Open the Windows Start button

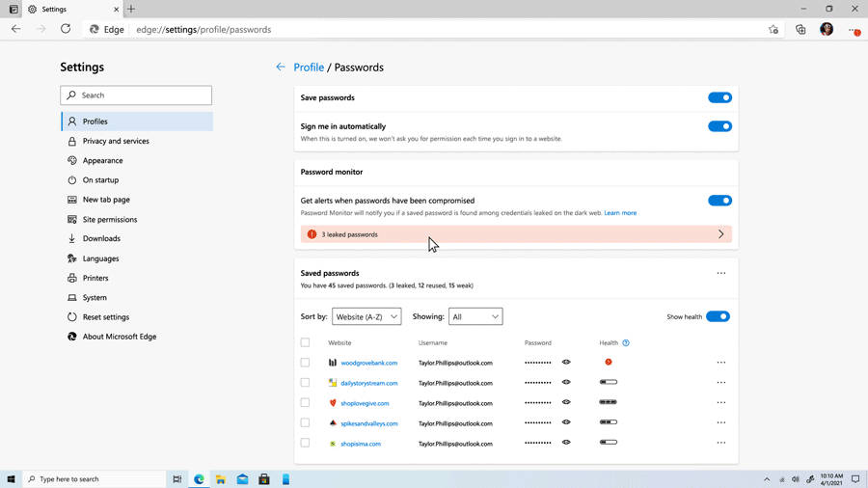[x=11, y=478]
